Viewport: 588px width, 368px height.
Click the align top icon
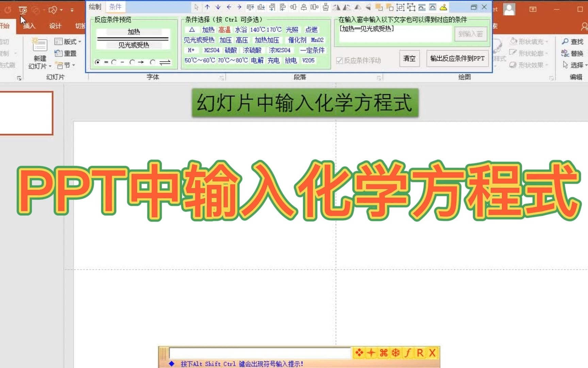[x=250, y=7]
